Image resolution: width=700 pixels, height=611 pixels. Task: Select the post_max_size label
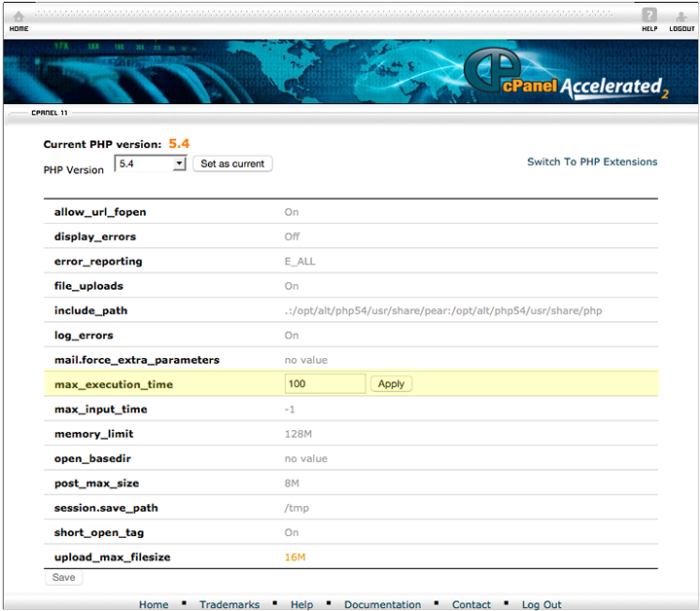coord(96,484)
